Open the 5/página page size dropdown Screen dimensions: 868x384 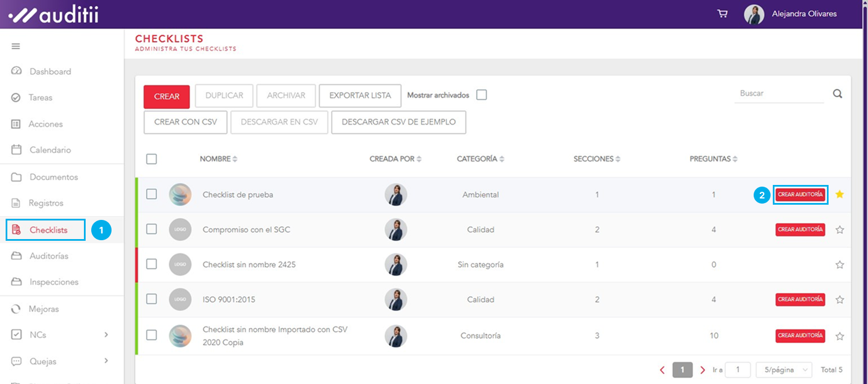[x=784, y=370]
